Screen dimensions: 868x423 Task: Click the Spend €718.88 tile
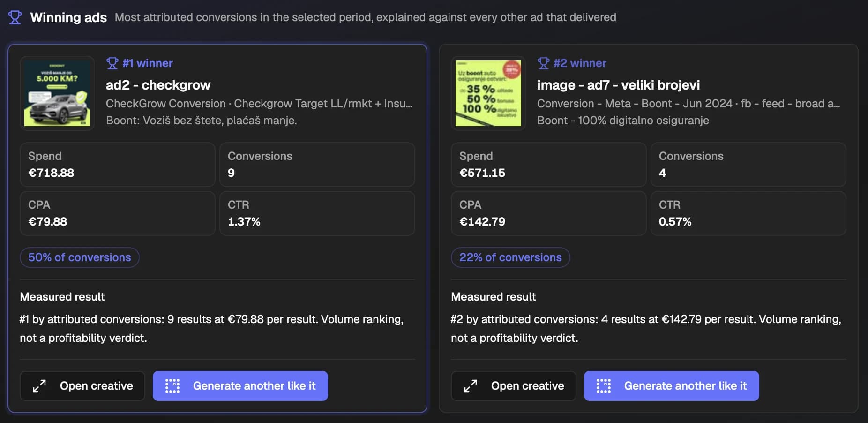pos(118,165)
